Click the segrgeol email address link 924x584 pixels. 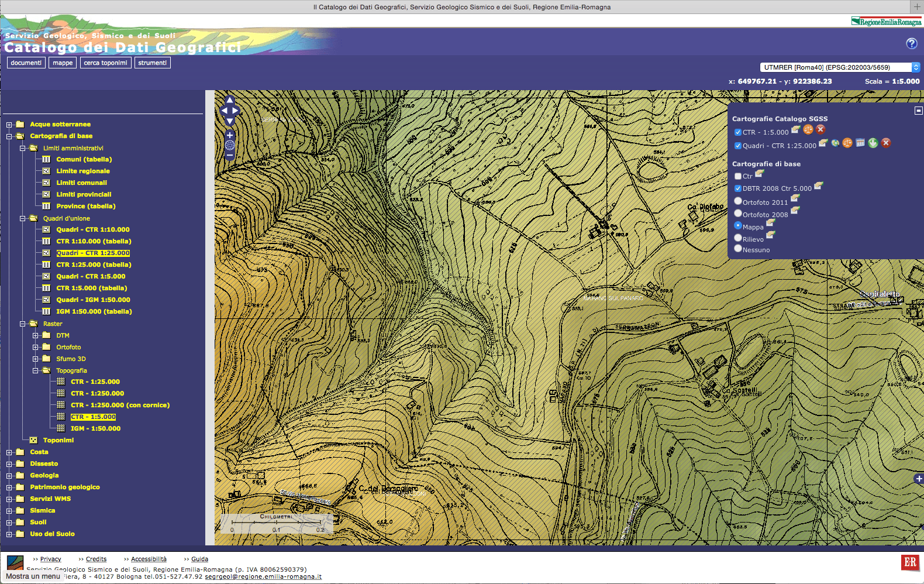[263, 576]
